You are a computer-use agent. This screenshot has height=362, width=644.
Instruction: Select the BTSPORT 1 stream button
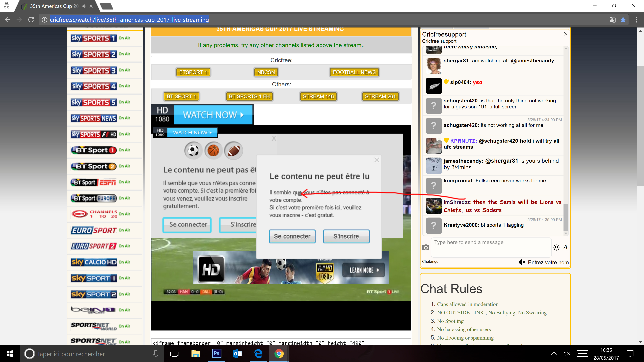point(193,72)
